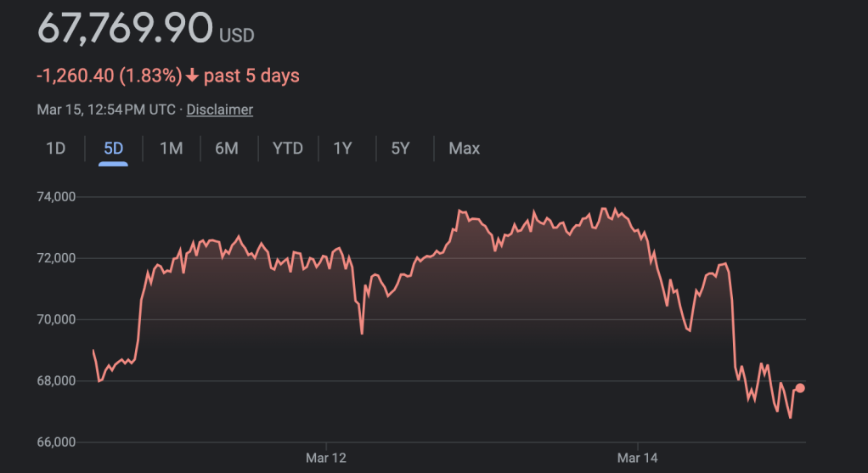
Task: Open the 6M chart view
Action: [227, 149]
